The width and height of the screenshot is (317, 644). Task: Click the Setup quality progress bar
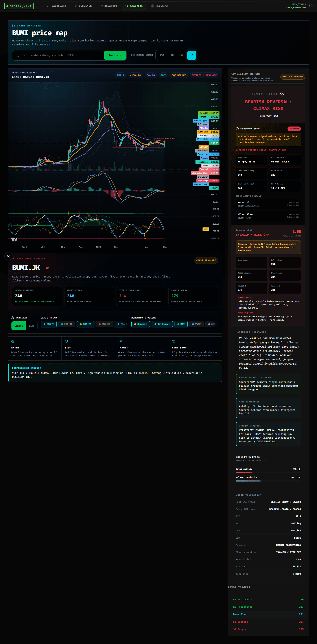click(268, 473)
